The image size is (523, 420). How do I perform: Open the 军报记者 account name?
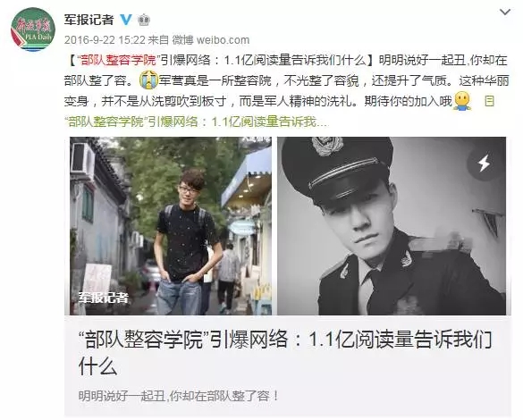(89, 20)
